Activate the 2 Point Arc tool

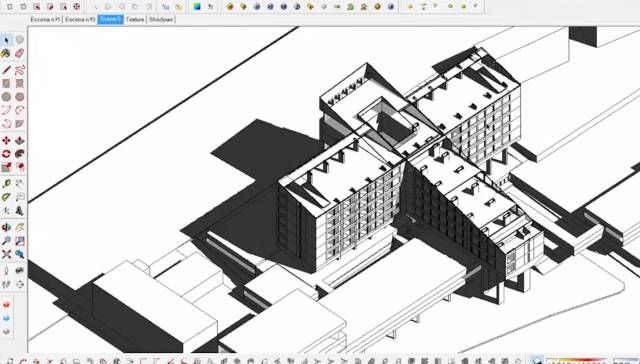pyautogui.click(x=20, y=110)
